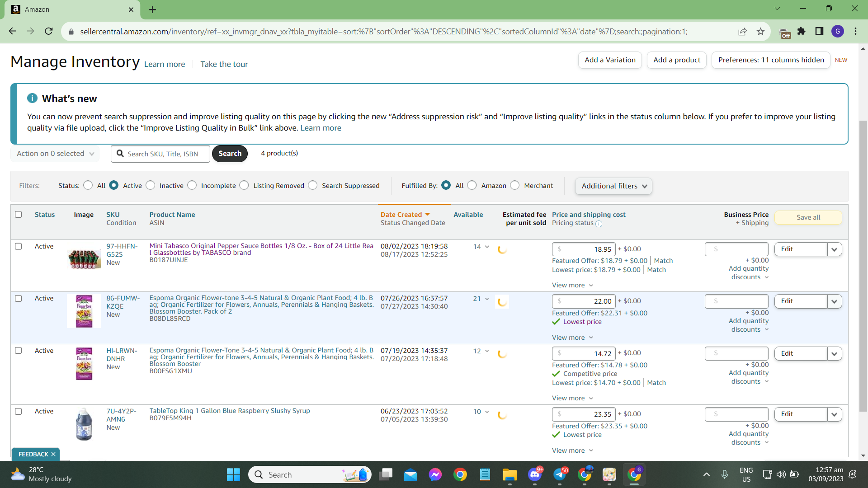Click the Mini Tabasco product image

(x=84, y=259)
